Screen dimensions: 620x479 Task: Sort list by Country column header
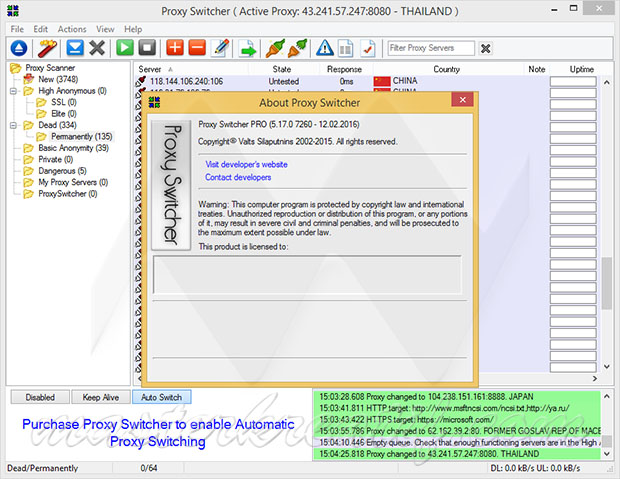[446, 69]
